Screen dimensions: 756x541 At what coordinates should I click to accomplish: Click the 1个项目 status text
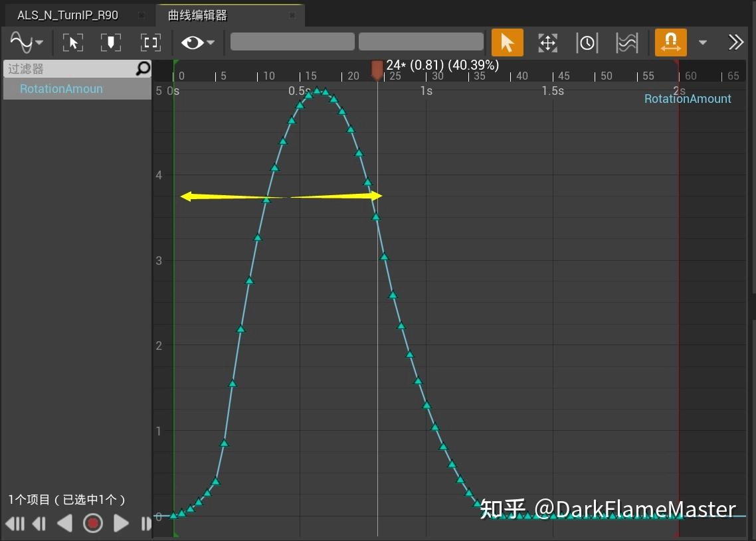pyautogui.click(x=67, y=500)
